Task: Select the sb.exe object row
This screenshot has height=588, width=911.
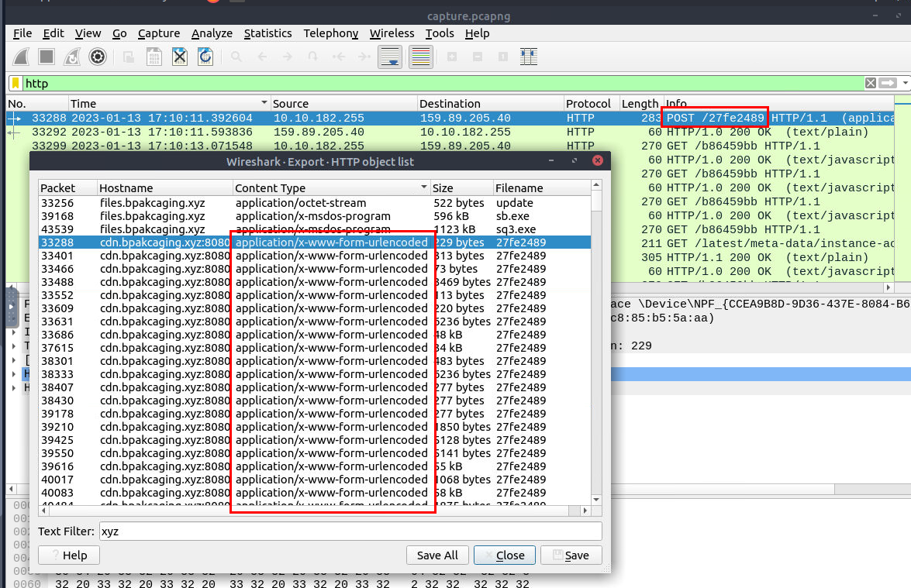Action: (310, 216)
